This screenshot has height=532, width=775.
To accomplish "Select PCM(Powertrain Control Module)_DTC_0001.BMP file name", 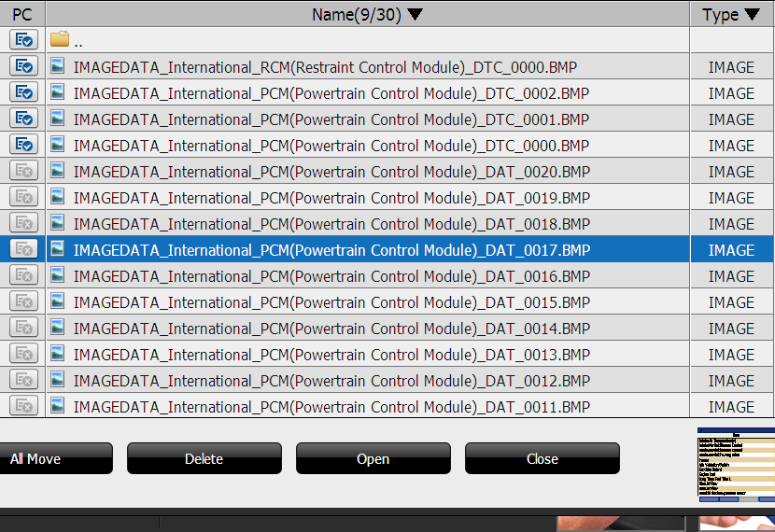I will pyautogui.click(x=331, y=119).
